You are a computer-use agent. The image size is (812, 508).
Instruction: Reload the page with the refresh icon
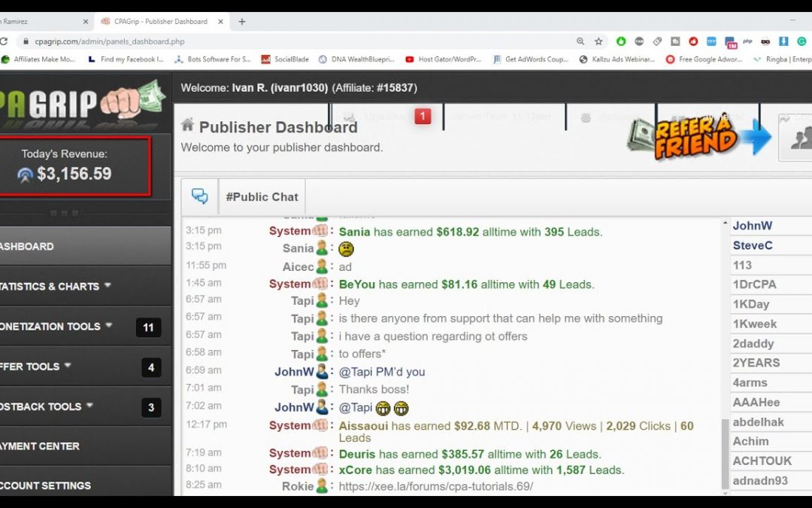pos(5,41)
